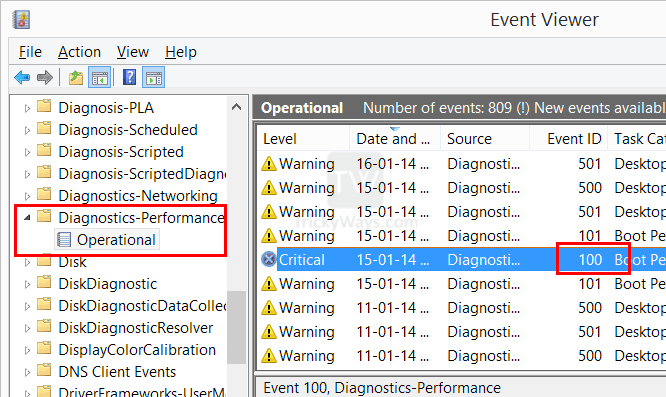Viewport: 666px width, 397px height.
Task: Sort by the Task Category column header
Action: tap(637, 138)
